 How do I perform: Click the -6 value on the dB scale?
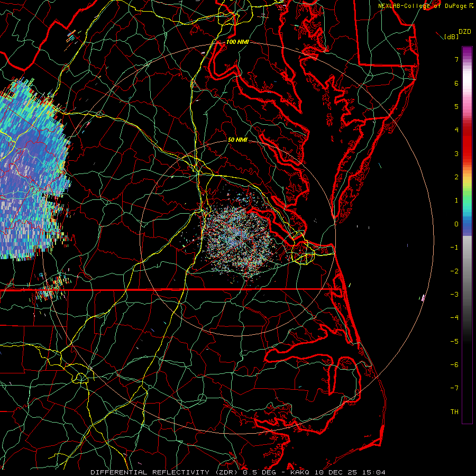point(454,365)
